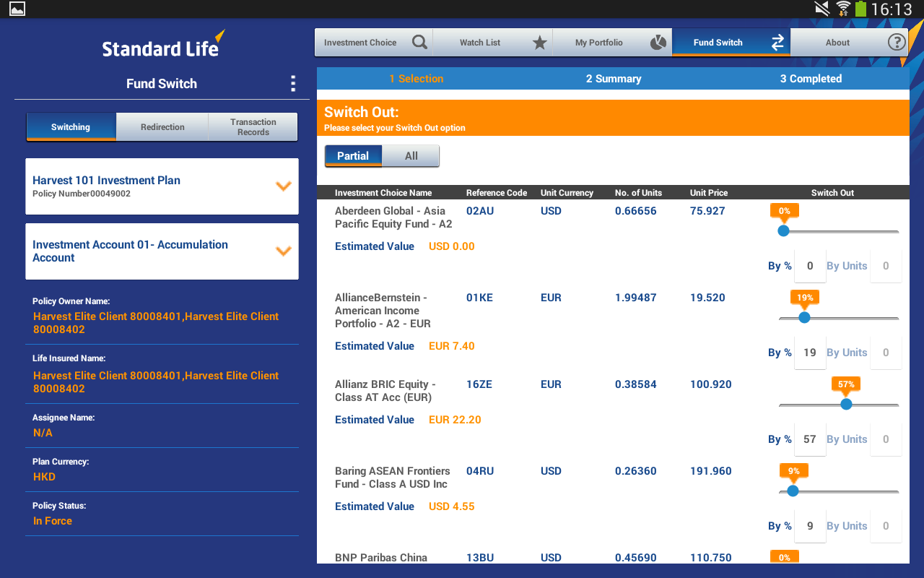Select the Partial switch-out option

(x=353, y=156)
